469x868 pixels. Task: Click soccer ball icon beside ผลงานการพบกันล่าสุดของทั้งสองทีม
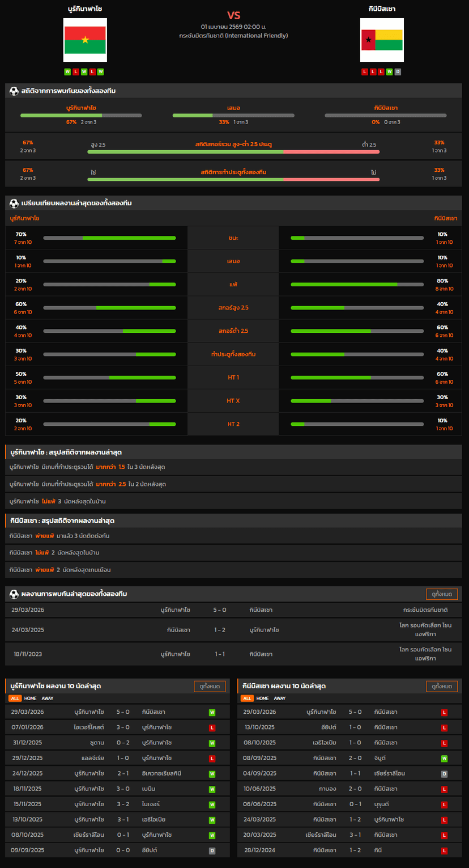point(14,594)
